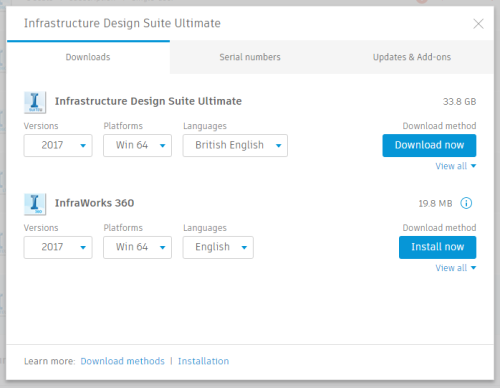Open the Updates & Add-ons tab
The height and width of the screenshot is (388, 500).
pos(412,57)
